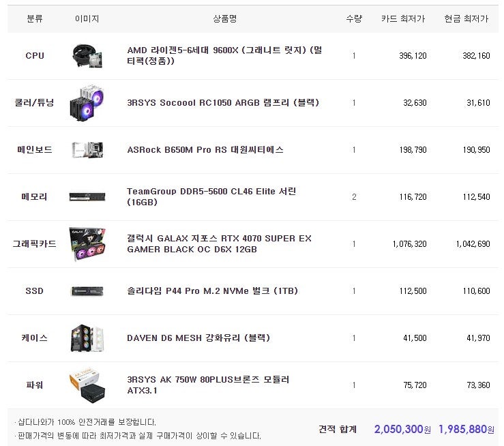Click the 3RSYS RC1050 cooler product image
The width and height of the screenshot is (504, 446).
click(x=87, y=103)
